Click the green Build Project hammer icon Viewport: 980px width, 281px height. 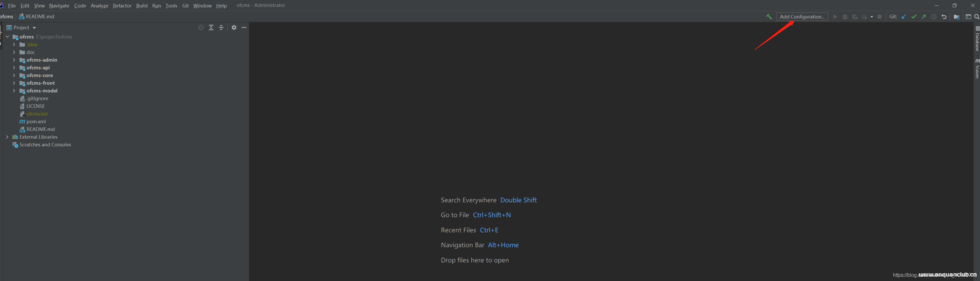(x=769, y=17)
